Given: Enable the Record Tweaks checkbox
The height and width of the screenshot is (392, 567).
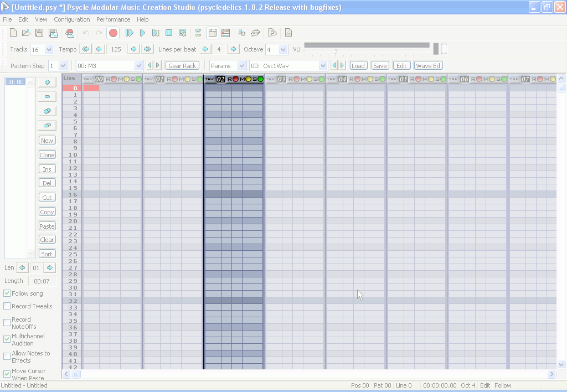Looking at the screenshot, I should 7,306.
